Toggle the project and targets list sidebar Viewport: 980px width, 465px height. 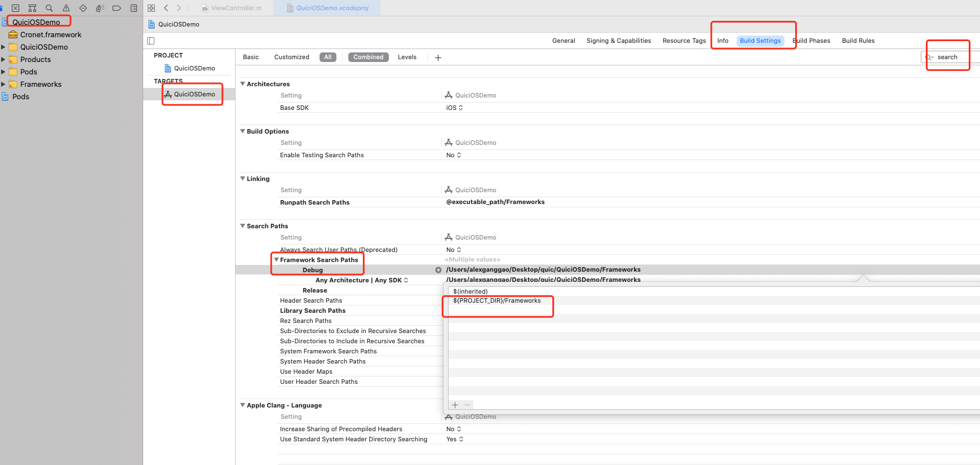tap(150, 41)
